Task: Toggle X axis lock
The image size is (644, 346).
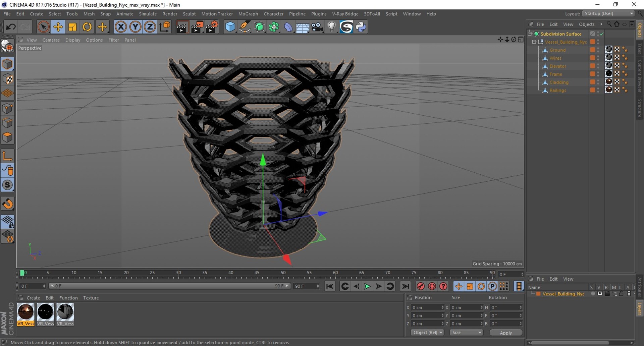Action: click(121, 27)
